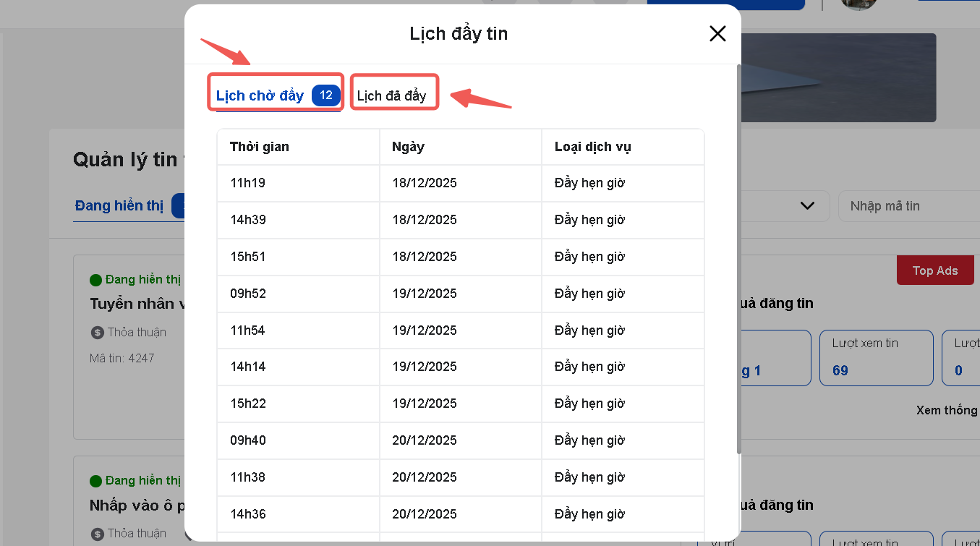The width and height of the screenshot is (980, 546).
Task: Click green status dot on first listing
Action: [95, 280]
